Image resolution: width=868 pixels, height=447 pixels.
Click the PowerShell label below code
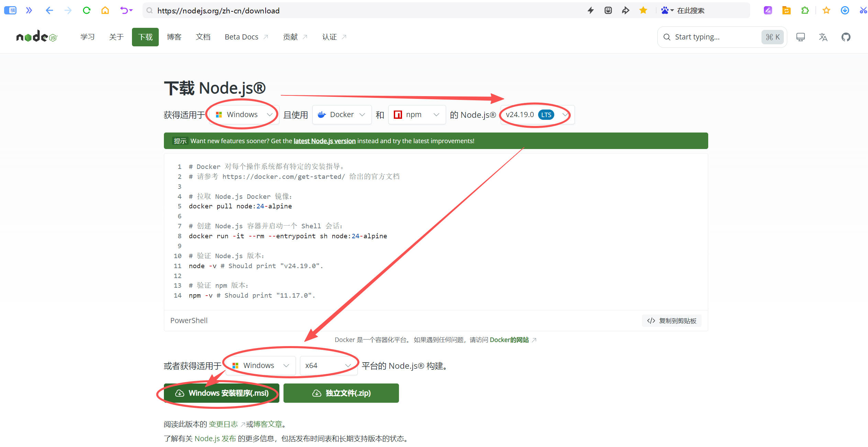coord(189,321)
